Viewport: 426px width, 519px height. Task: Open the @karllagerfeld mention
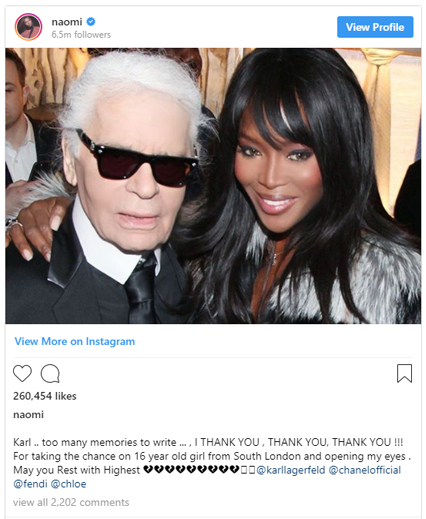click(x=291, y=470)
